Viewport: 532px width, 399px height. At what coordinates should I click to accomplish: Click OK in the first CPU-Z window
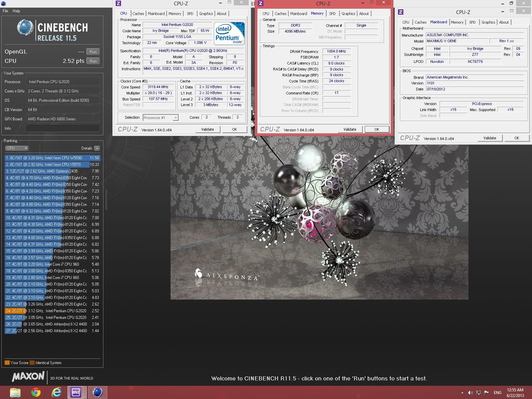pos(234,129)
